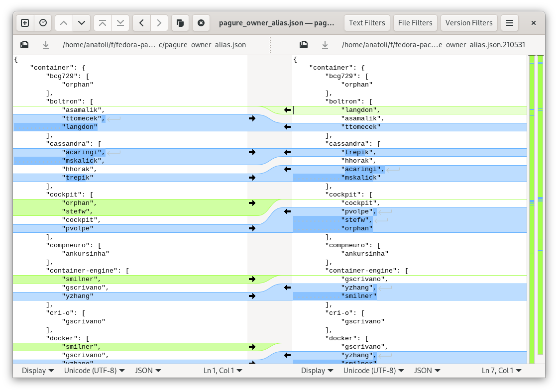Open left pane Ln 1, Col 1 selector

click(223, 371)
